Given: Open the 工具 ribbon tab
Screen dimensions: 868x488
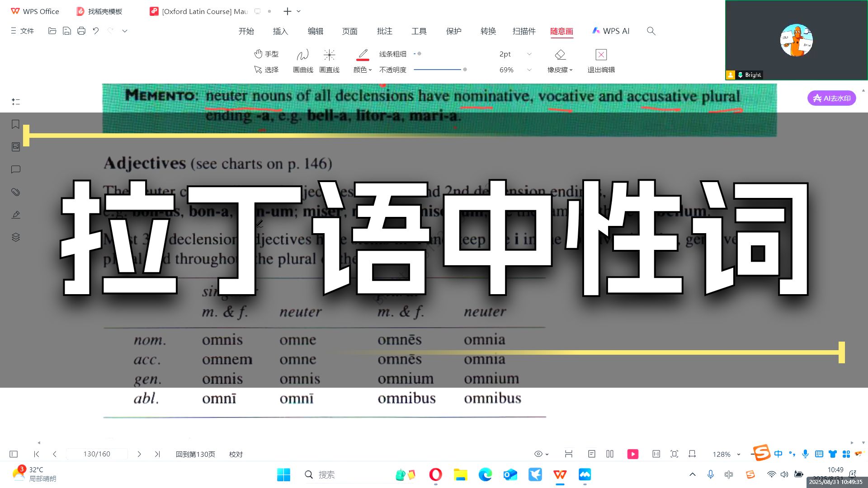Looking at the screenshot, I should coord(419,31).
